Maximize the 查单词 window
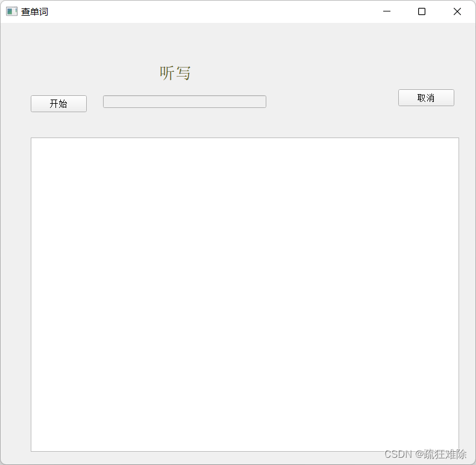The image size is (476, 465). [422, 11]
